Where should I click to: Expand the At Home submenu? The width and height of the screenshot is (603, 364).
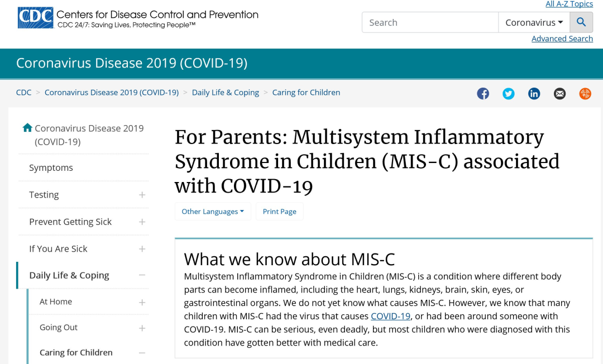coord(142,303)
